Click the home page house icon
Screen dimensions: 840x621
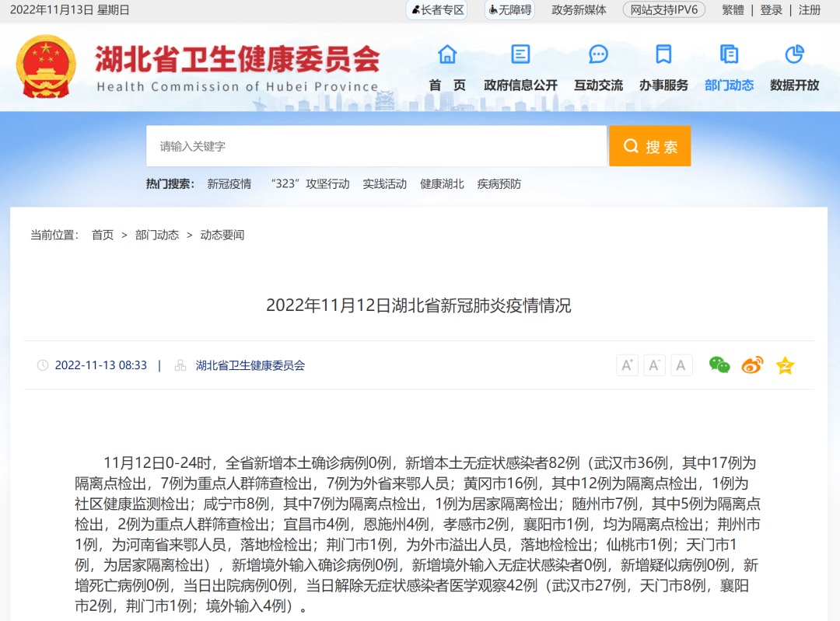(x=447, y=54)
